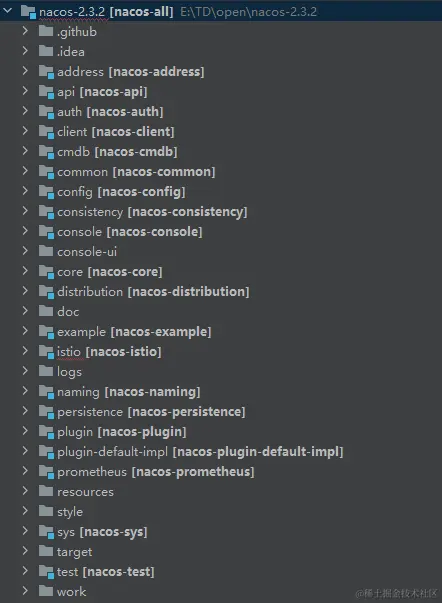Click the root nacos-all project icon
The width and height of the screenshot is (442, 603).
(x=28, y=12)
